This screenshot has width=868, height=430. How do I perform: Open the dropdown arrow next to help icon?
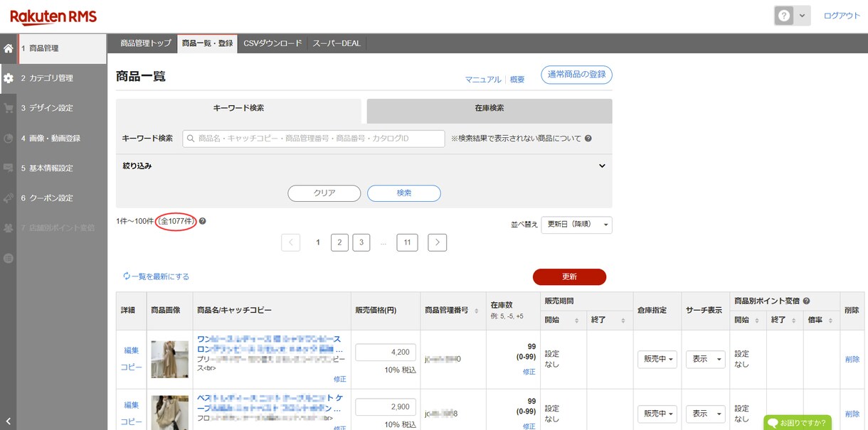803,16
